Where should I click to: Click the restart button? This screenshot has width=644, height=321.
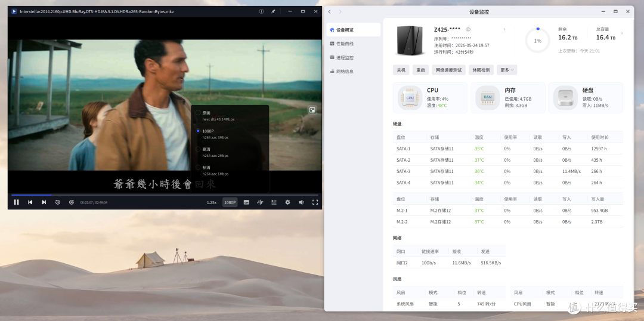pyautogui.click(x=420, y=70)
